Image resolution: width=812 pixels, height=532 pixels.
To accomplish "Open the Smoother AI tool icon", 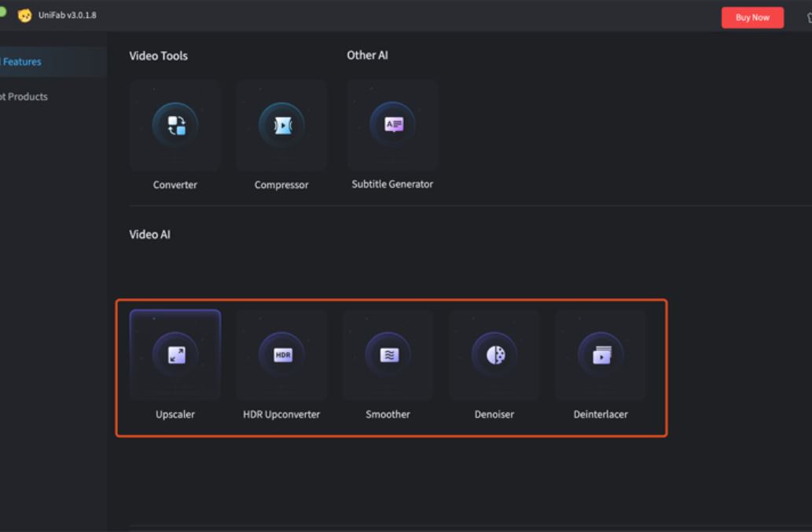I will point(388,355).
